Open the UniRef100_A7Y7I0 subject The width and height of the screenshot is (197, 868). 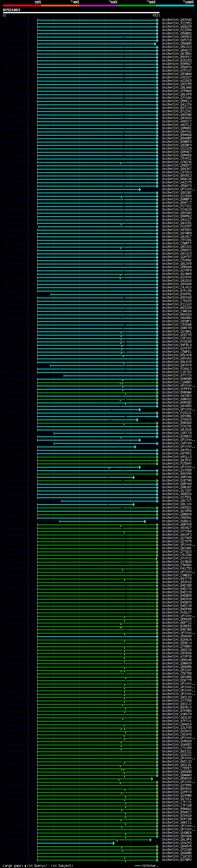coord(176,375)
